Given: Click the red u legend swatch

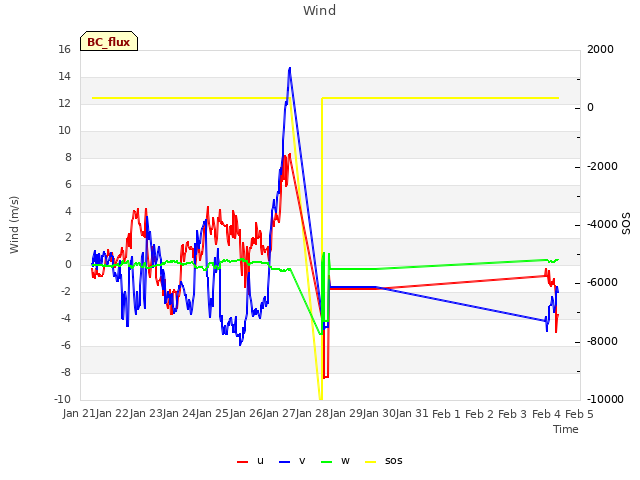Looking at the screenshot, I should click(x=242, y=462).
